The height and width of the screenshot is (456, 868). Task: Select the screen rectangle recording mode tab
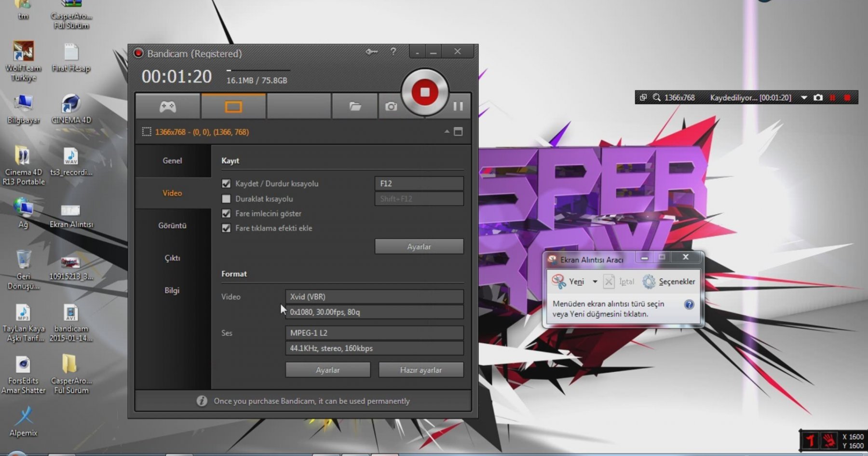coord(233,106)
